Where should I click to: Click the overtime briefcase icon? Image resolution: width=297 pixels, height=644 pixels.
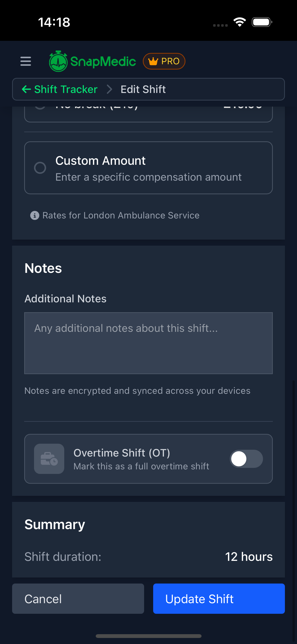[49, 459]
